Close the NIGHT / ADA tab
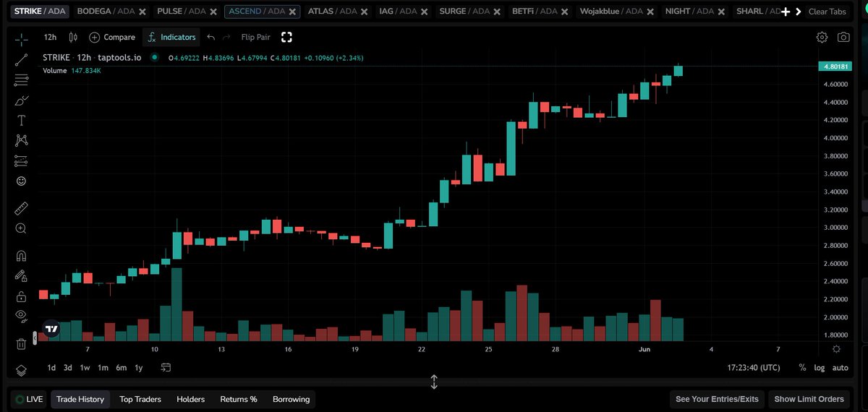The image size is (868, 412). [x=723, y=12]
